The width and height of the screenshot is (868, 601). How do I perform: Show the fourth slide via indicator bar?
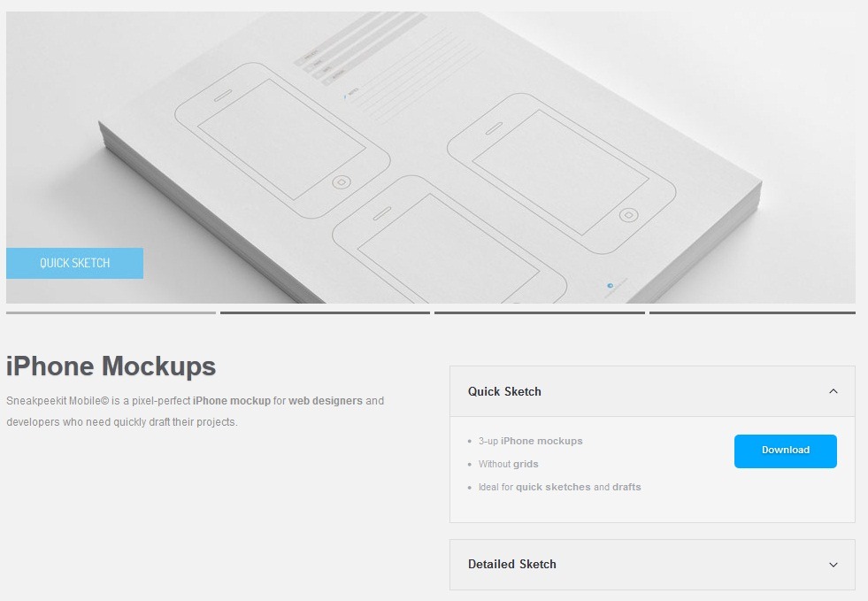point(752,313)
